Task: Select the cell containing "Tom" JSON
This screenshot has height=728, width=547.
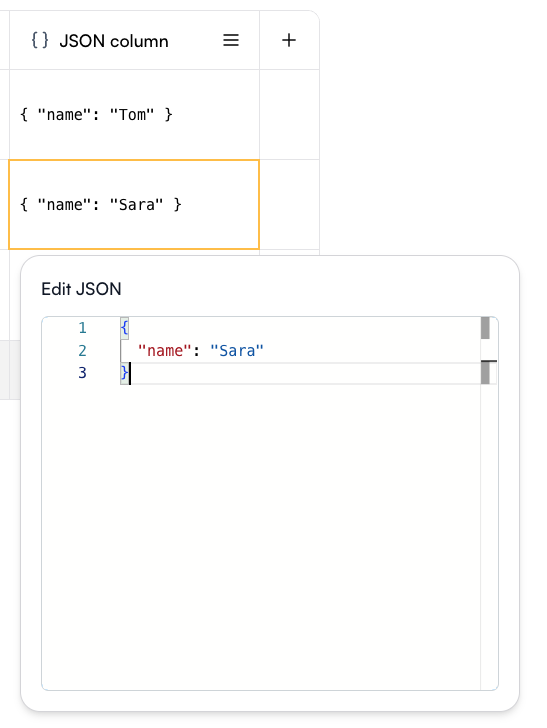Action: click(x=134, y=115)
